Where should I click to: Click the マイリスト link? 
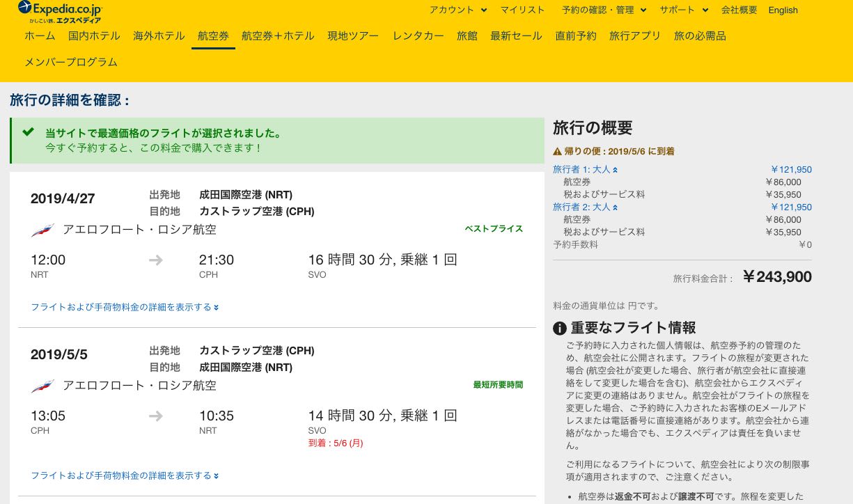pos(522,10)
